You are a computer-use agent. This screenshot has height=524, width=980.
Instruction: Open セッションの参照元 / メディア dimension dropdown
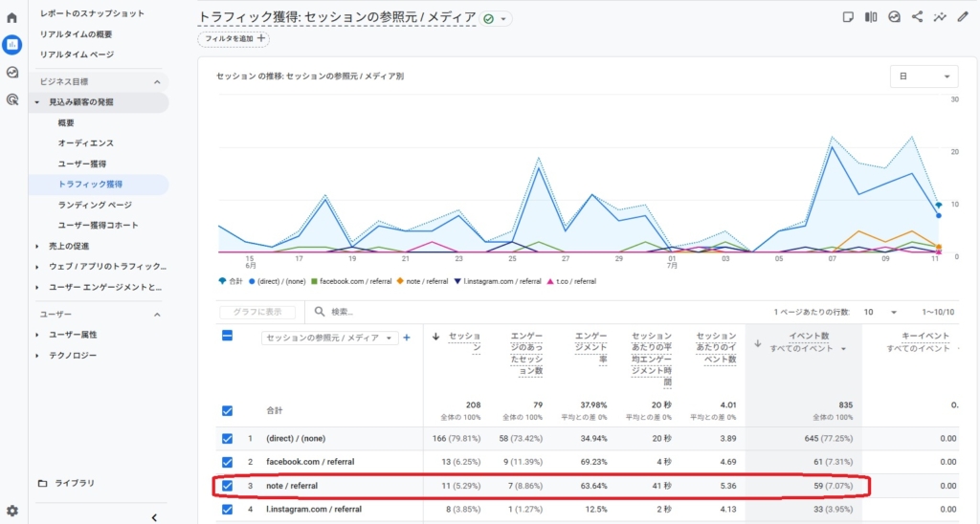329,338
